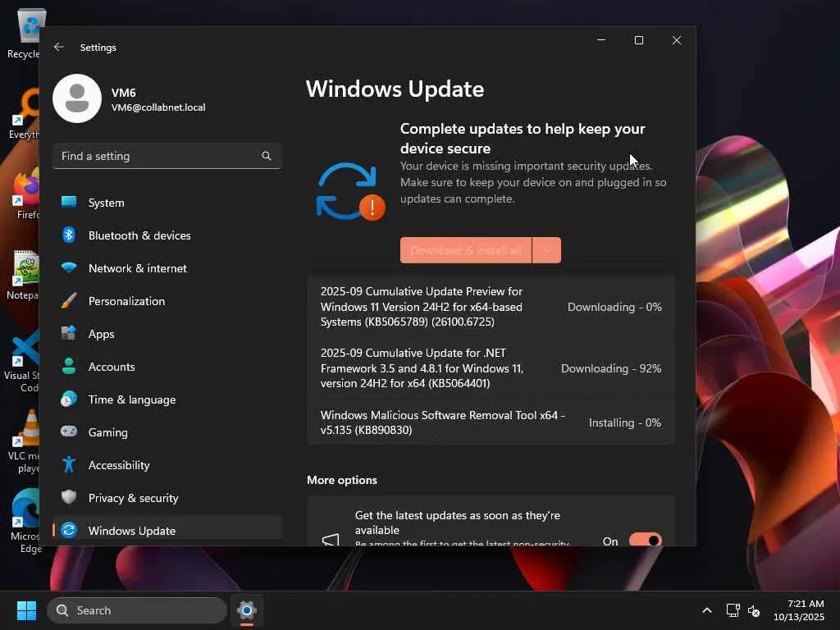The height and width of the screenshot is (630, 840).
Task: Toggle off 'Get the latest updates' switch
Action: (x=645, y=540)
